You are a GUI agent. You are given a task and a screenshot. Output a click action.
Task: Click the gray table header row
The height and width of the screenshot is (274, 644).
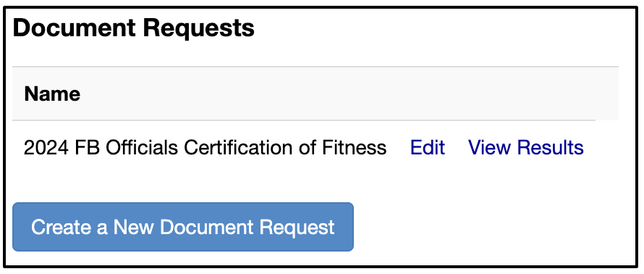[x=315, y=94]
